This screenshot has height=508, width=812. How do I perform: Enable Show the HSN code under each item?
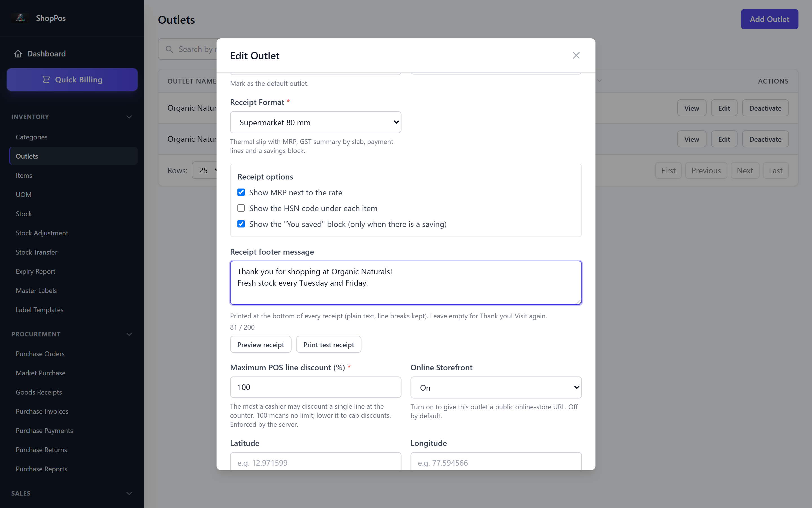click(x=241, y=208)
